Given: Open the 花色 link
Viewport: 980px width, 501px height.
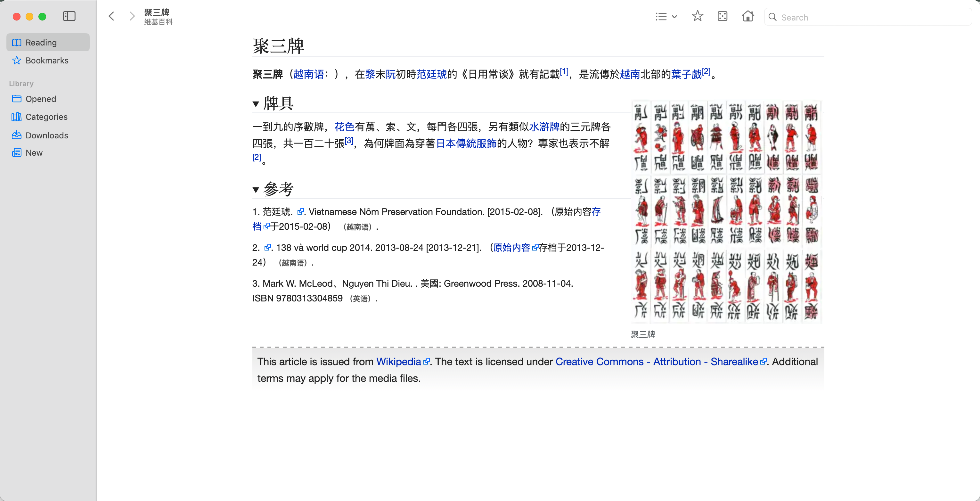Looking at the screenshot, I should point(344,127).
